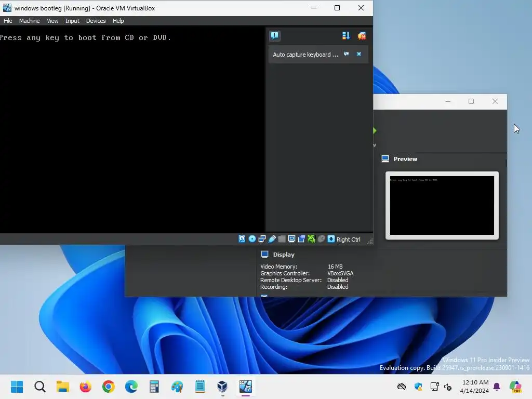
Task: Click the Video Memory 16 MB value
Action: pos(335,267)
